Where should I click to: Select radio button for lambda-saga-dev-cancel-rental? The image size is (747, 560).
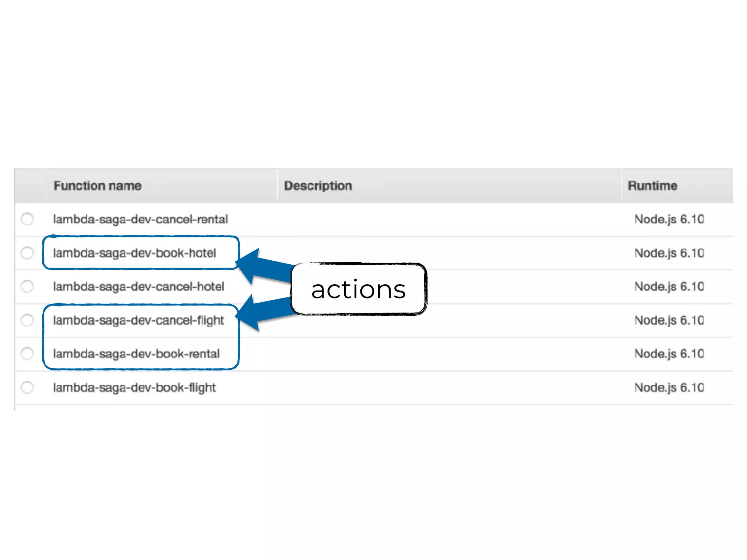coord(27,219)
